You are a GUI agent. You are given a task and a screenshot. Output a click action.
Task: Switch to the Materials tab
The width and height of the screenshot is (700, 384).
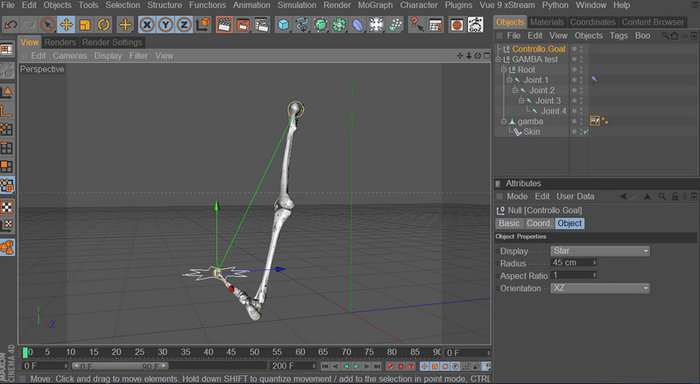click(546, 22)
